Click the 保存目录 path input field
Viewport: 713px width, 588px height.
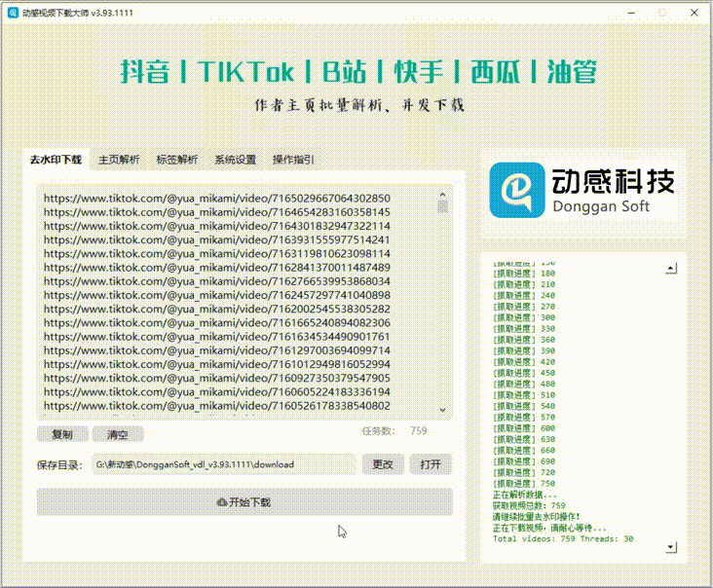point(224,464)
